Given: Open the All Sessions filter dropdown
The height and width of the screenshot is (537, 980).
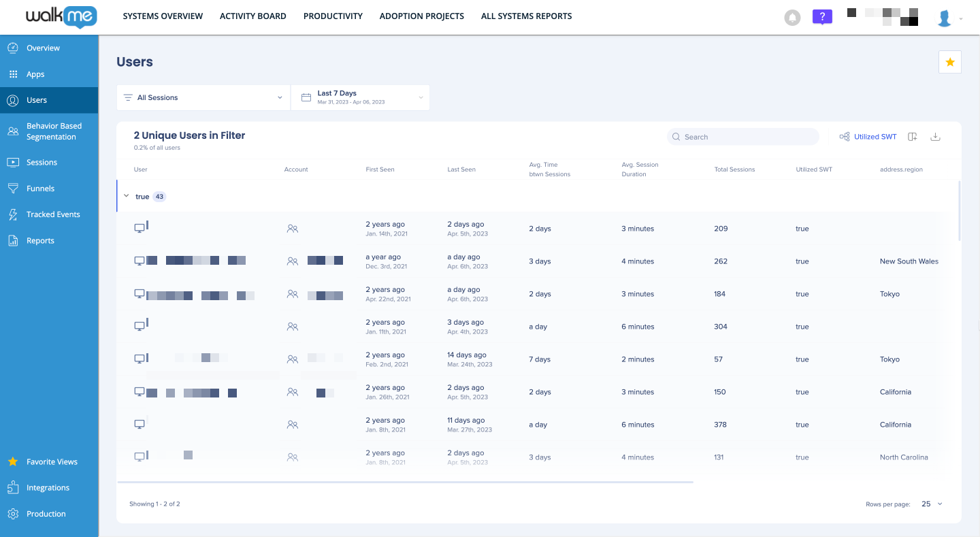Looking at the screenshot, I should [203, 97].
